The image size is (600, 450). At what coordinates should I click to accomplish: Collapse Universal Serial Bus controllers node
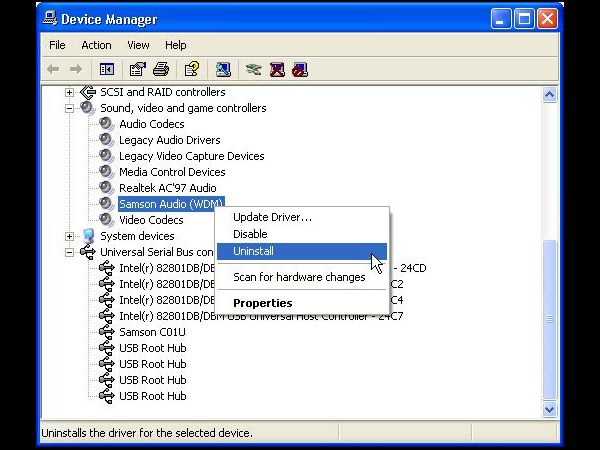(69, 252)
